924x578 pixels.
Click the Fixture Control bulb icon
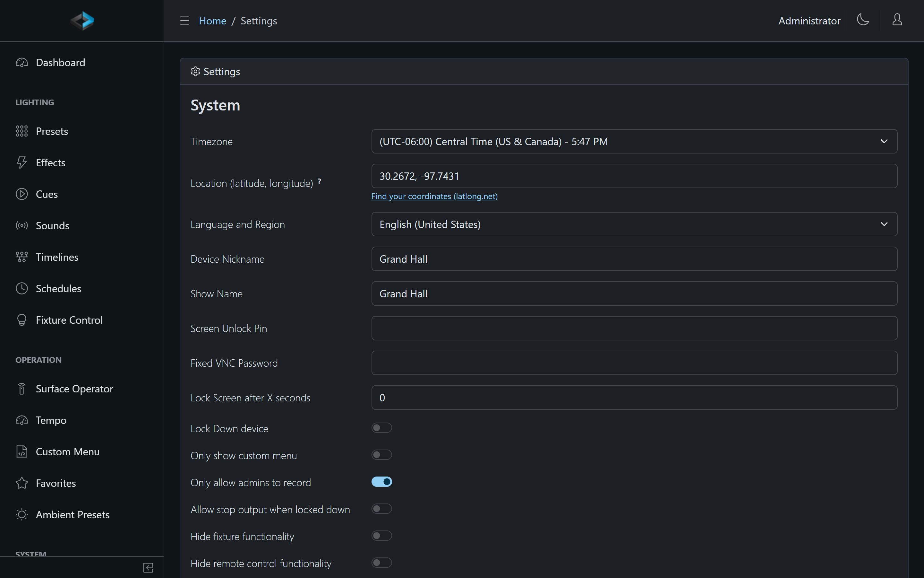point(22,320)
